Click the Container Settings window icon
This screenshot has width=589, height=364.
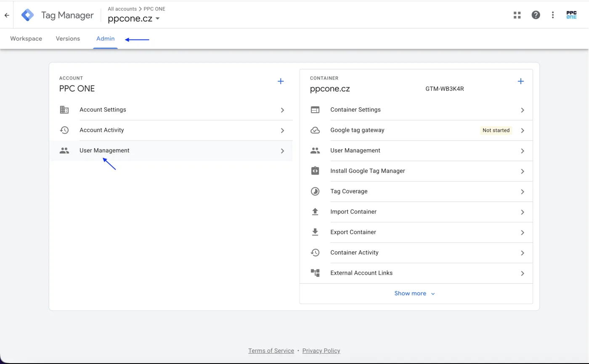pyautogui.click(x=315, y=110)
